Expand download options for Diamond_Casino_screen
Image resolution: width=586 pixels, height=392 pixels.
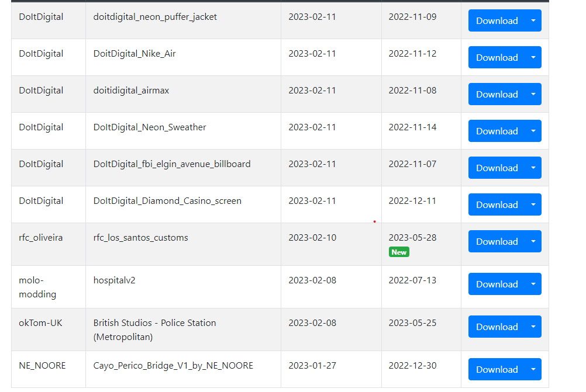click(533, 204)
